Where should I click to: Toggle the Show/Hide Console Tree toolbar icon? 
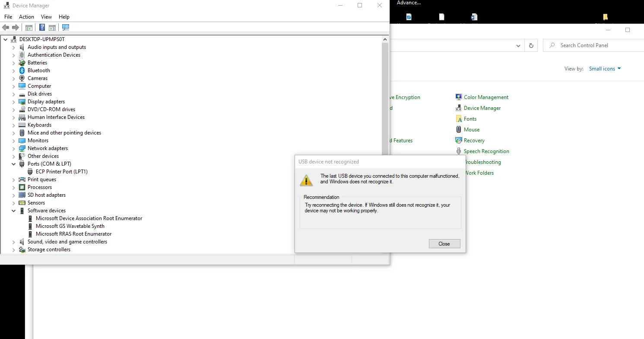(29, 28)
